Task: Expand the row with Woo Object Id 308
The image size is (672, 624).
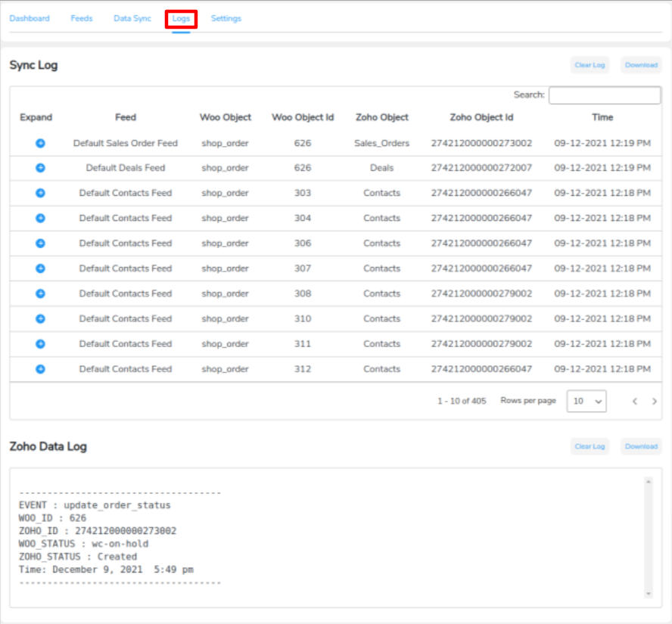Action: [x=41, y=293]
